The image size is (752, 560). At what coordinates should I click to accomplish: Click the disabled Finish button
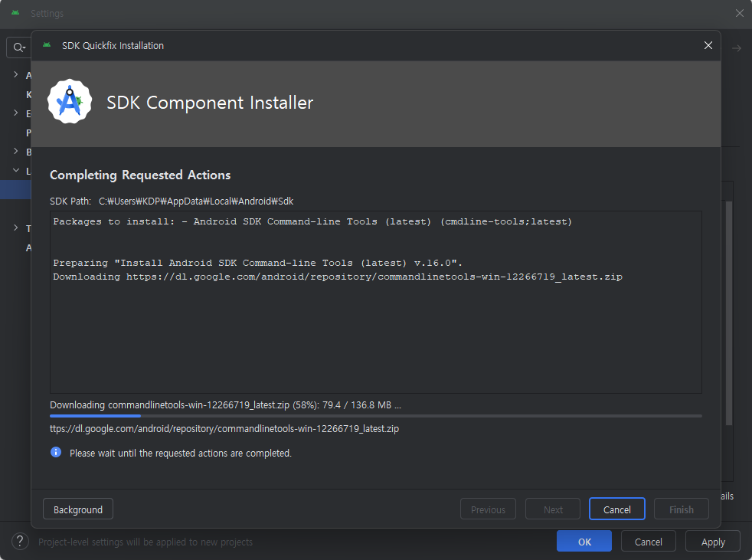681,509
